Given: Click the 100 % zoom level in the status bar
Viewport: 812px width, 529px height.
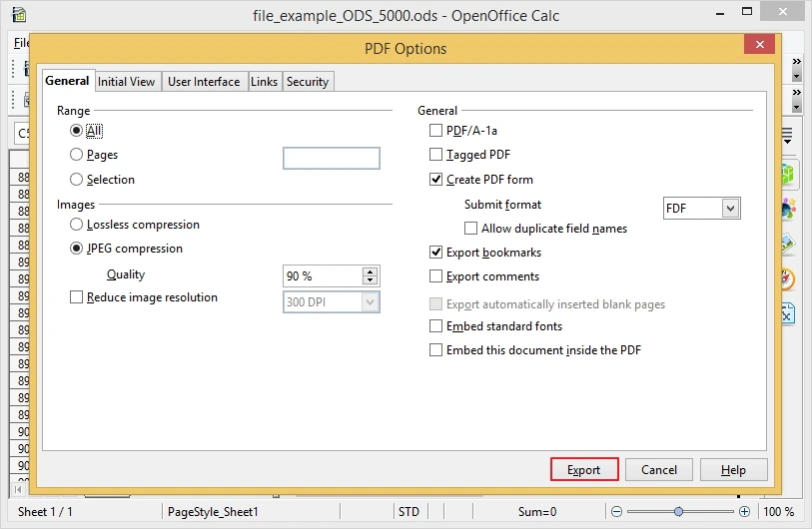Looking at the screenshot, I should [x=778, y=511].
